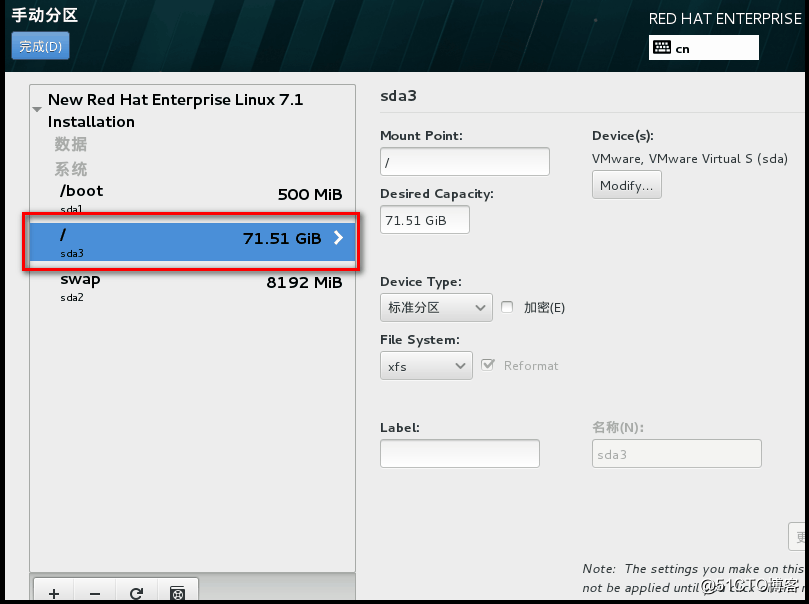
Task: Click the sda3 heading title
Action: [398, 96]
